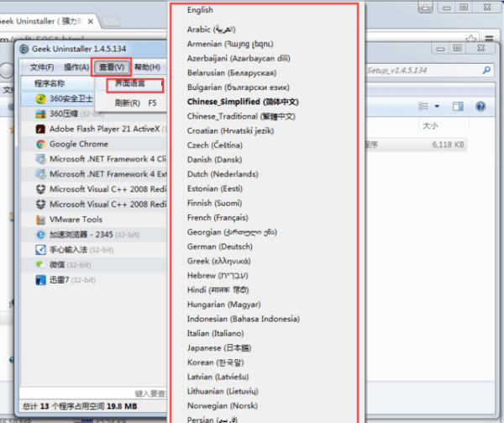Viewport: 504px width, 423px height.
Task: Expand the 界面语言 submenu
Action: click(x=129, y=84)
